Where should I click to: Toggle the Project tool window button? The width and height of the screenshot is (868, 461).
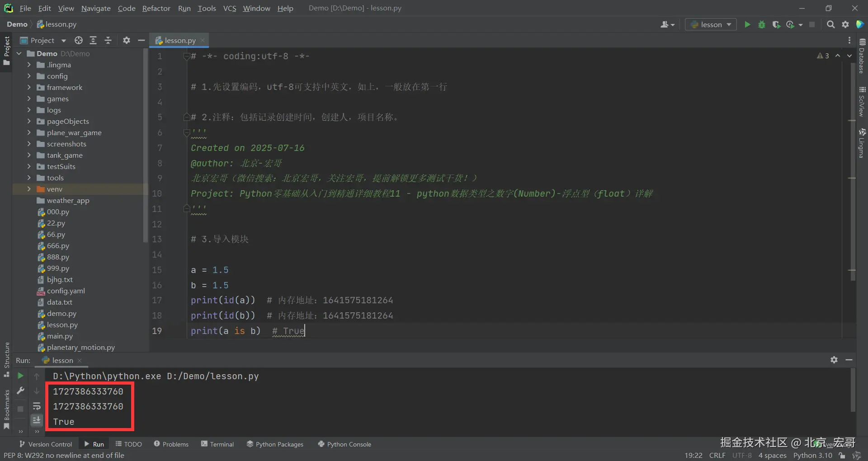point(7,51)
